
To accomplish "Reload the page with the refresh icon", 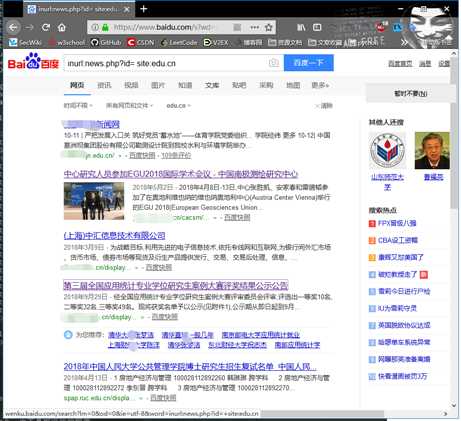I will [x=46, y=27].
